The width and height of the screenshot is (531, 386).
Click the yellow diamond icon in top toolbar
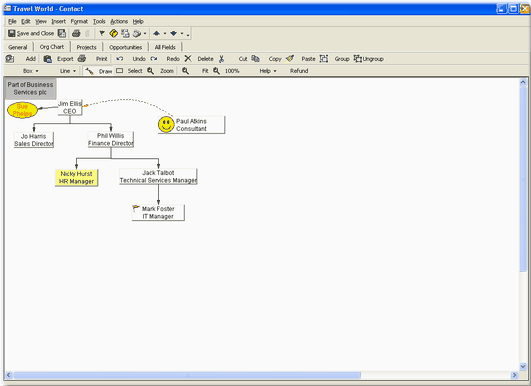pos(113,33)
